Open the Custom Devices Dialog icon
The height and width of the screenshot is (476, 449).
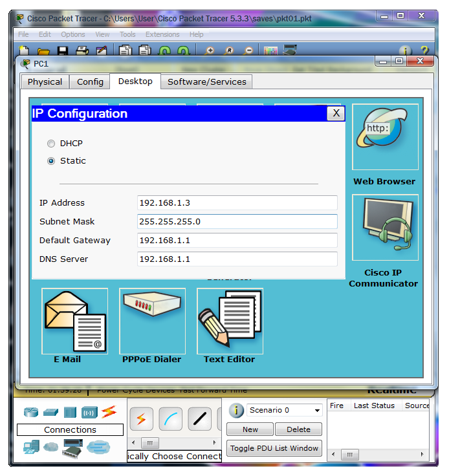[290, 50]
